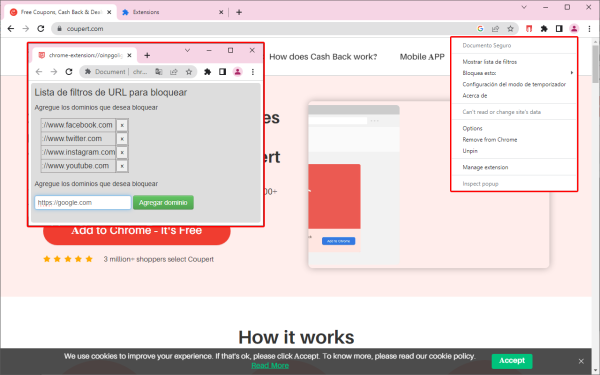
Task: Open Chrome three-dot menu in main window
Action: point(589,29)
